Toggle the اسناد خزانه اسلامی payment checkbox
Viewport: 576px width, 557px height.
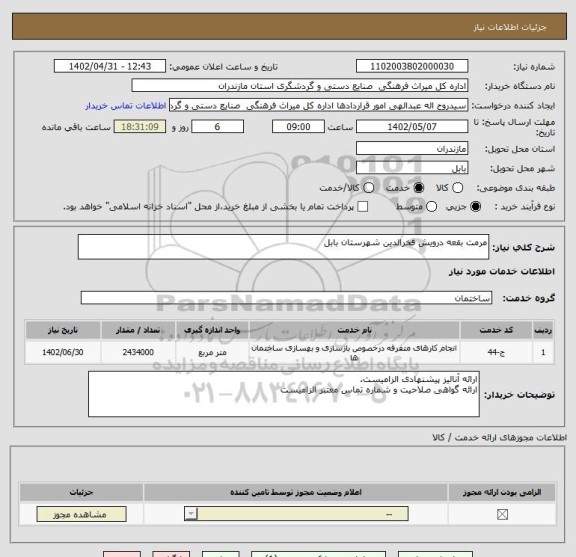click(x=363, y=206)
